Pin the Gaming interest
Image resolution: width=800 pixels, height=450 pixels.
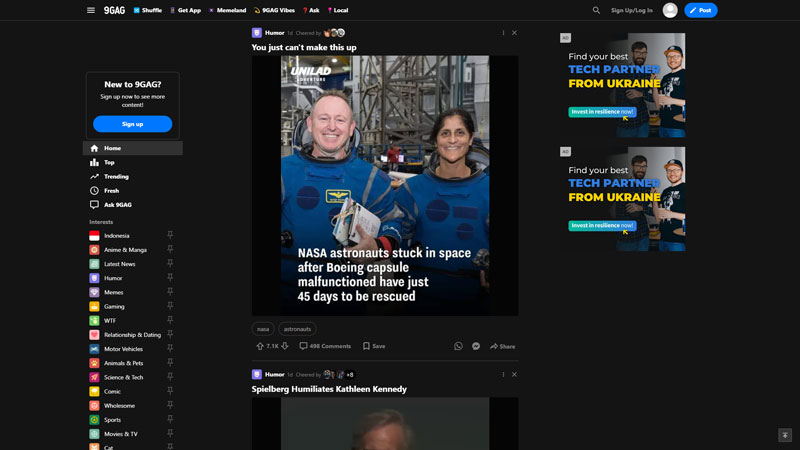click(170, 306)
